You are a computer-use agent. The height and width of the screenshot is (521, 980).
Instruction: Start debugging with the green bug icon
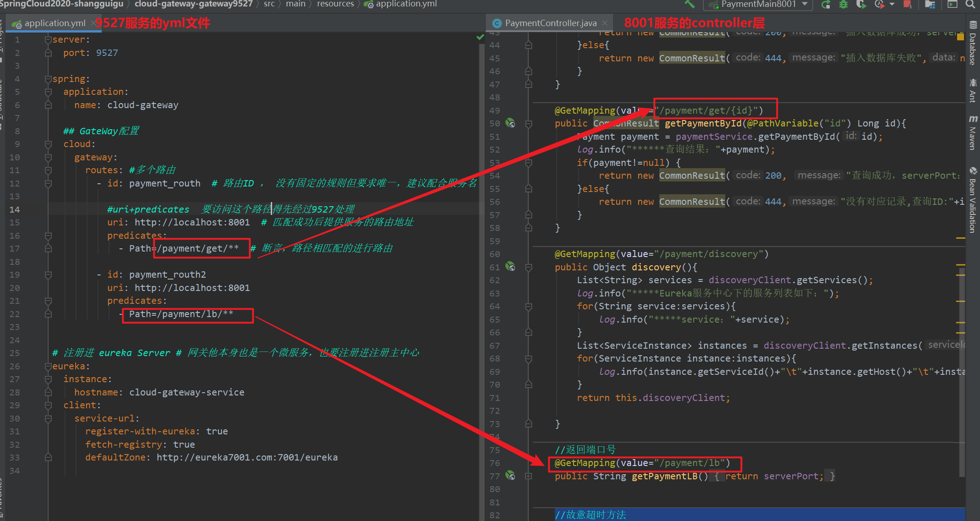pyautogui.click(x=843, y=5)
